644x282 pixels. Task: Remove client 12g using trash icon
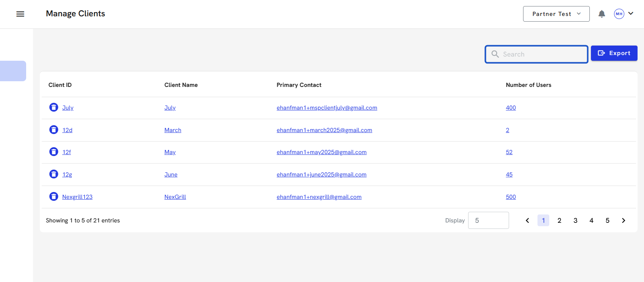coord(54,174)
